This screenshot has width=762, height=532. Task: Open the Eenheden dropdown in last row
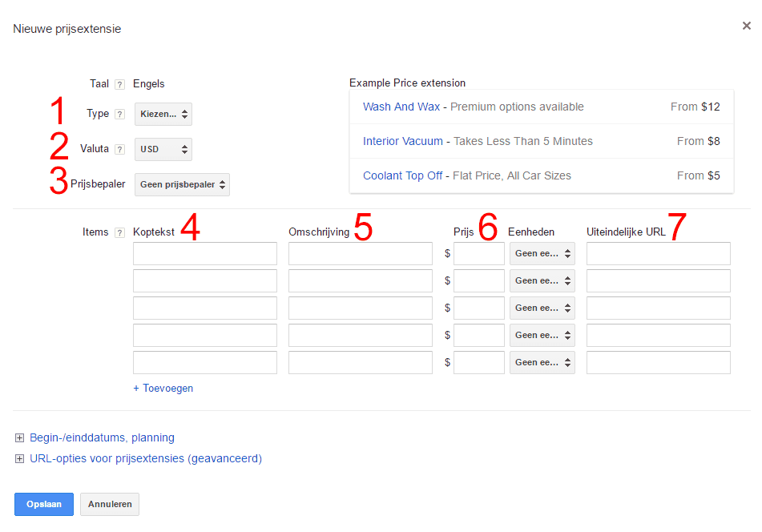542,362
